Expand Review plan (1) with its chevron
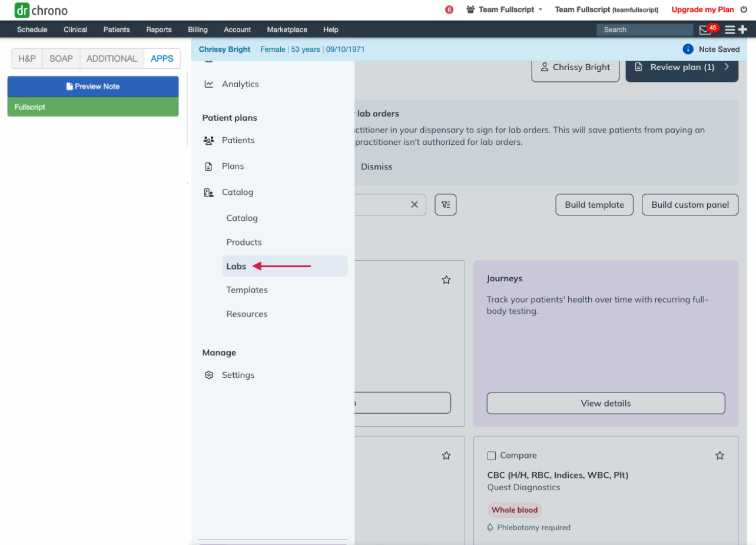 pyautogui.click(x=727, y=67)
